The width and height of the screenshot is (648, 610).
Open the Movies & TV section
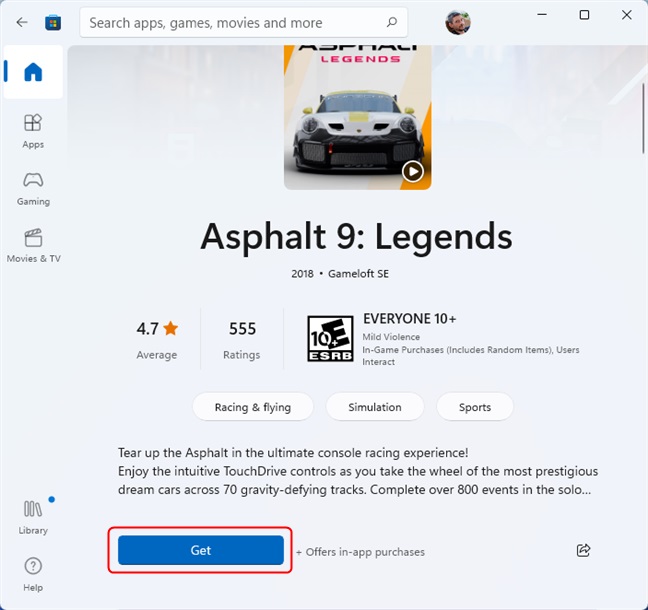click(x=33, y=245)
